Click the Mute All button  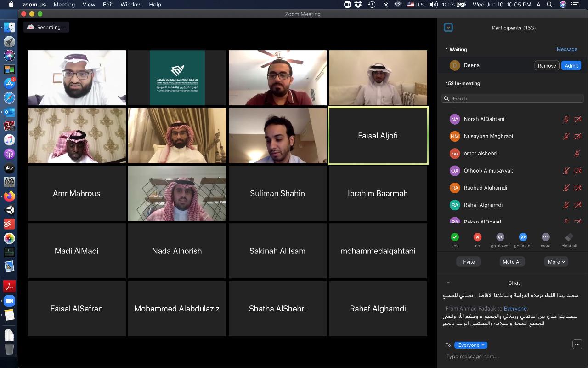click(512, 262)
